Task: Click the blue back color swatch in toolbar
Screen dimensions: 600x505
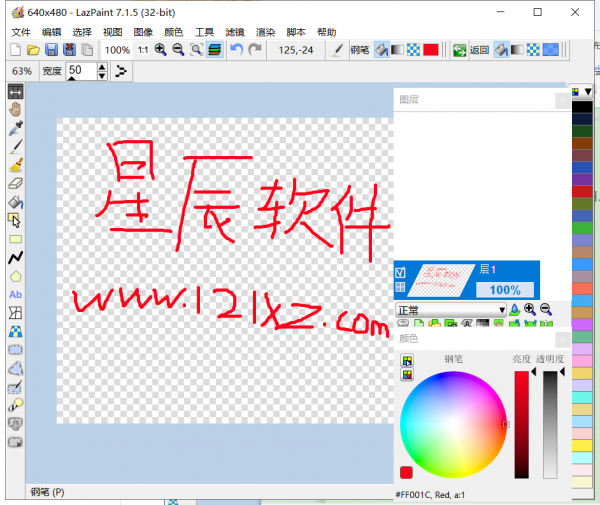Action: [551, 50]
